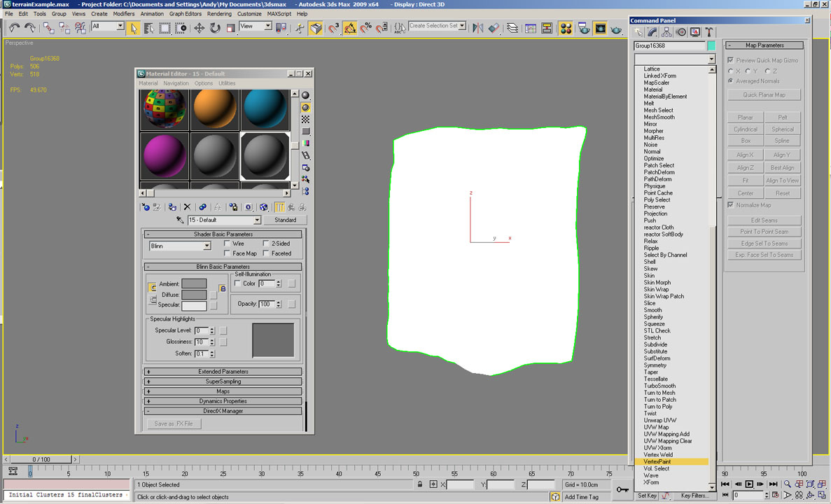Click the Standard material type button
Screen dimensions: 831x504
point(285,220)
